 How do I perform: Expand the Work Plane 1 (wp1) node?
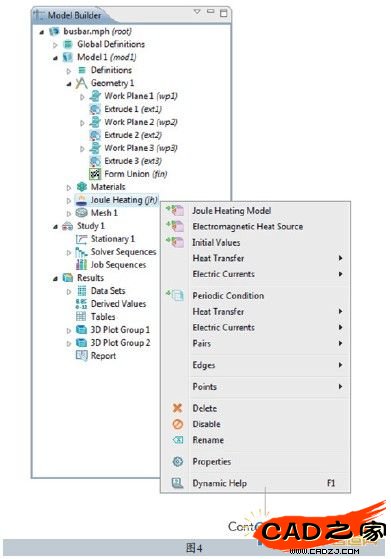click(x=82, y=97)
